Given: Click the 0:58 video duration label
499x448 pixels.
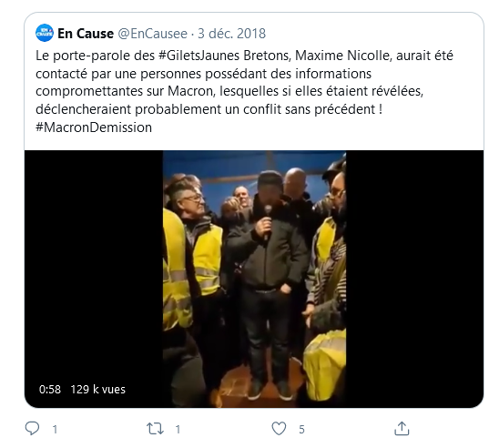Looking at the screenshot, I should 50,390.
